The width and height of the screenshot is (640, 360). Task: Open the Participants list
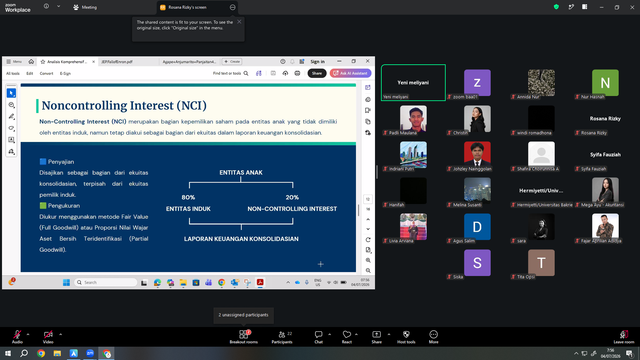click(x=282, y=337)
